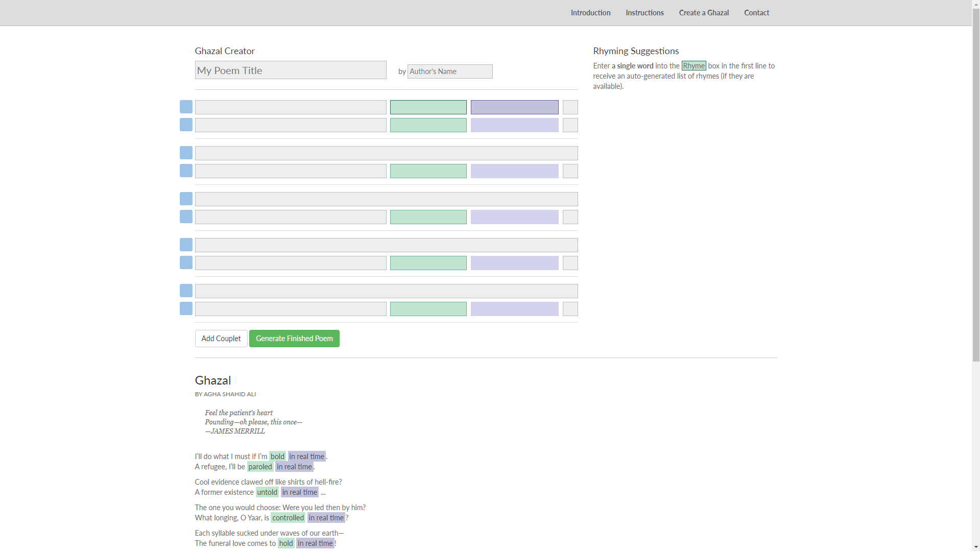Viewport: 980px width, 551px height.
Task: Click blue square beside second couplet's first line
Action: 186,153
